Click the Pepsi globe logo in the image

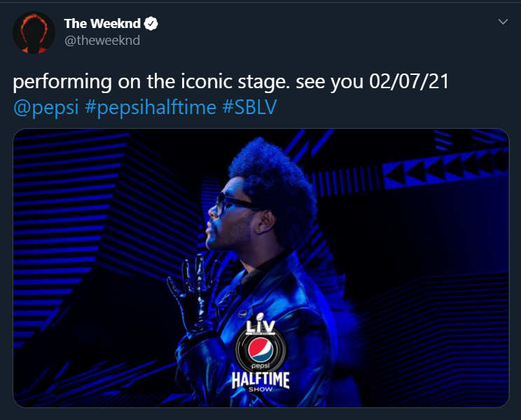tap(260, 349)
